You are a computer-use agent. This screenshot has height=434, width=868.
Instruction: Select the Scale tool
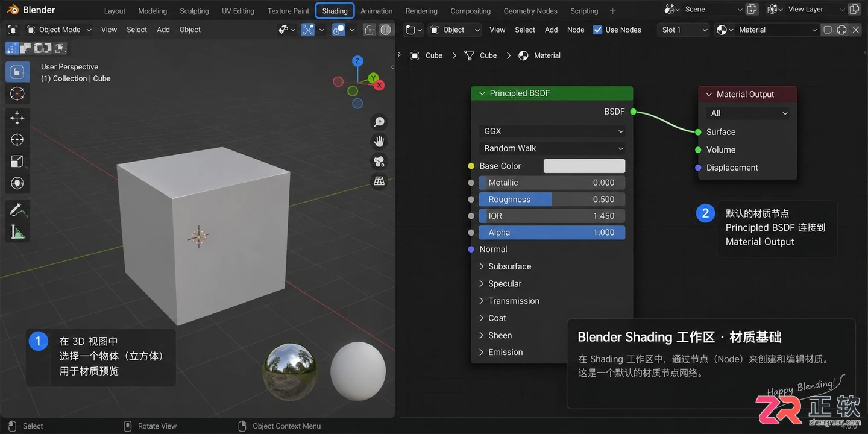click(17, 162)
